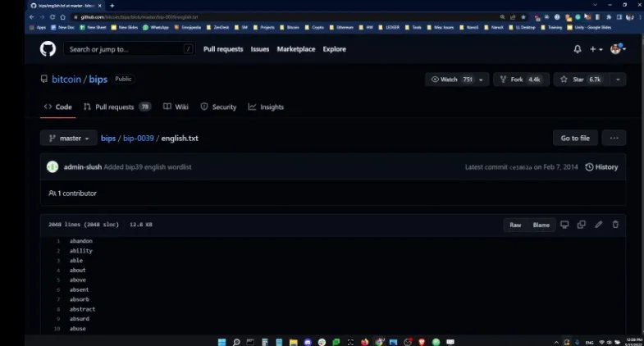Click the browser back arrow

click(x=32, y=17)
